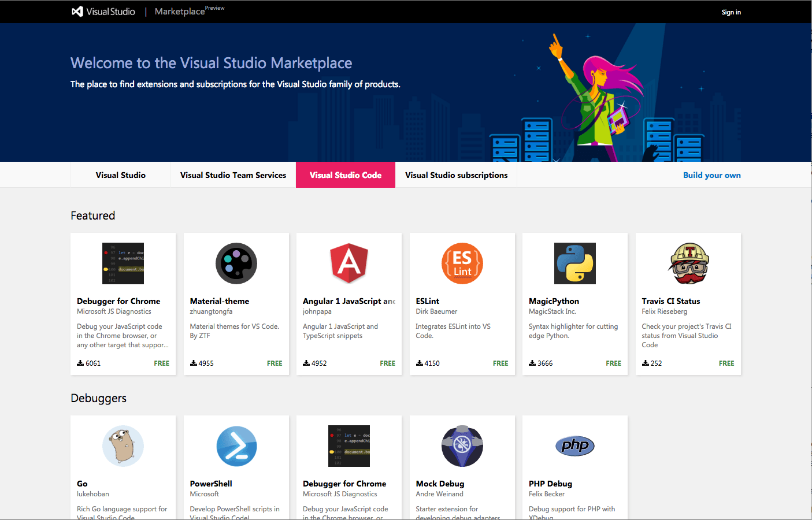Click the Debugger for Chrome thumbnail in Debuggers
Screen dimensions: 812x520
pos(349,446)
